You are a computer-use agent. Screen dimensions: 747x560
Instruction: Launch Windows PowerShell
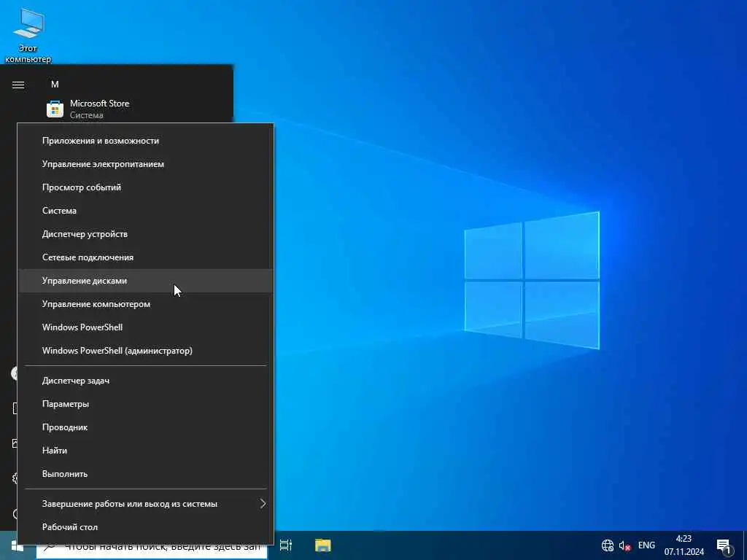(x=145, y=327)
